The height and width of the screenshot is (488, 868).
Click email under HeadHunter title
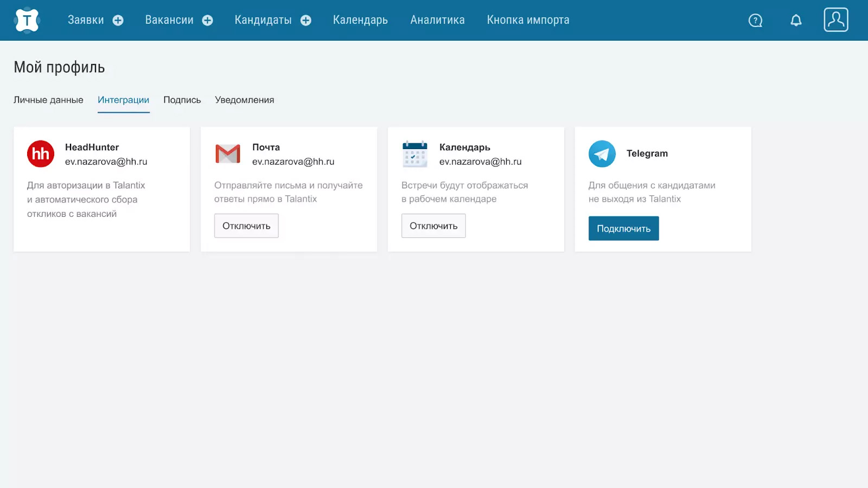[x=106, y=162]
